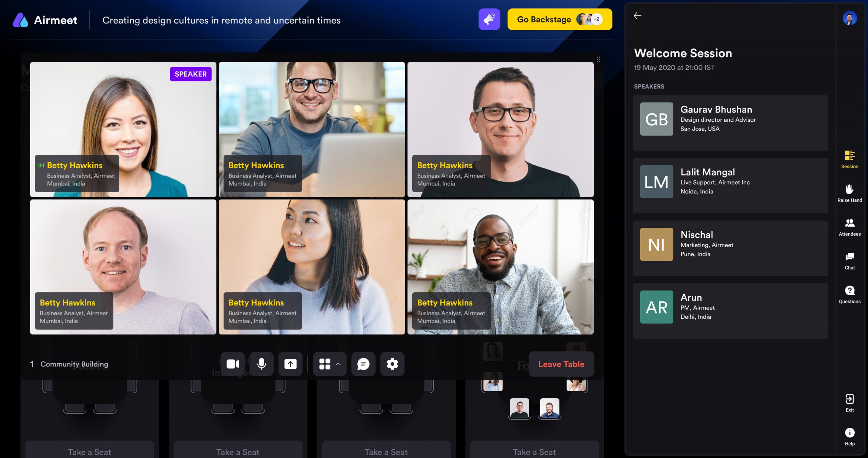
Task: Select speaker card Nischal
Action: [x=730, y=248]
